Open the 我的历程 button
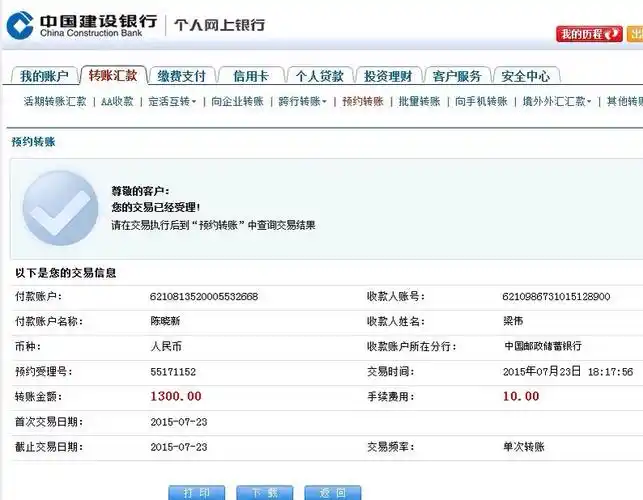The width and height of the screenshot is (643, 500). point(589,34)
